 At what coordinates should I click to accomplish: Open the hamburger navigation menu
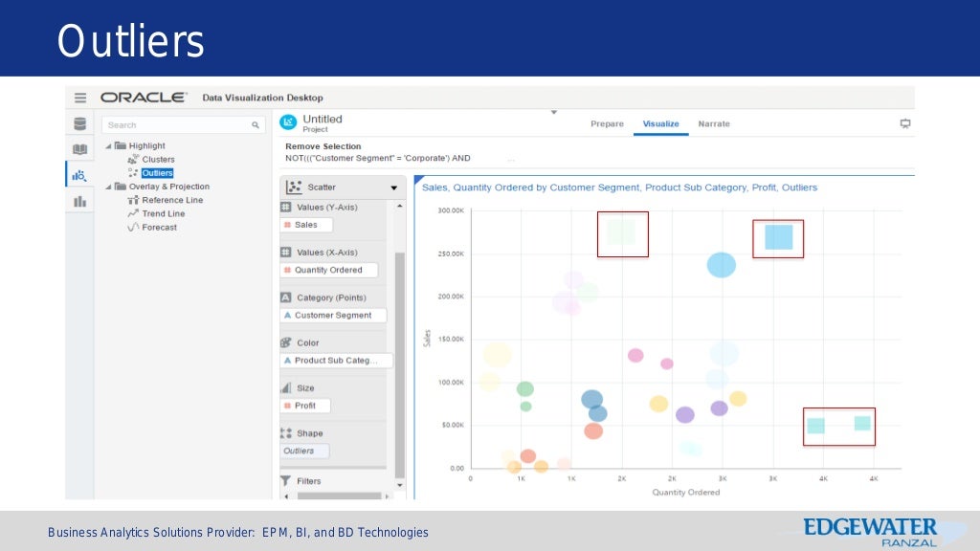[x=80, y=98]
